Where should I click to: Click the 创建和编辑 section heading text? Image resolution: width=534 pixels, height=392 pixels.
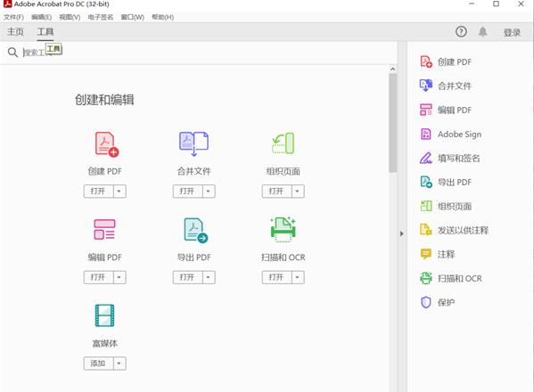point(104,100)
